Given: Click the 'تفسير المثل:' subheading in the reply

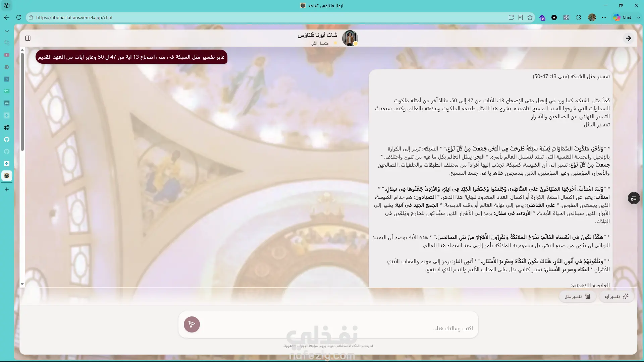Looking at the screenshot, I should tap(596, 125).
